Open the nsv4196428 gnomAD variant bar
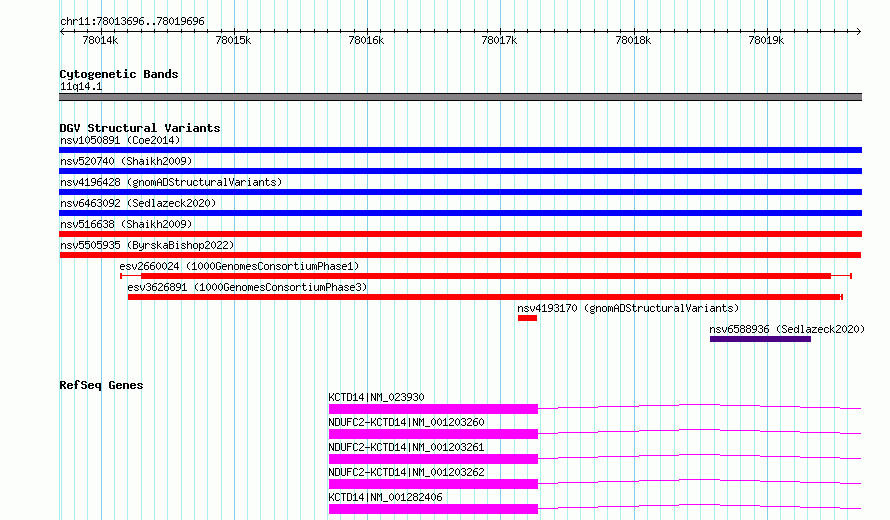The image size is (890, 520). tap(460, 192)
